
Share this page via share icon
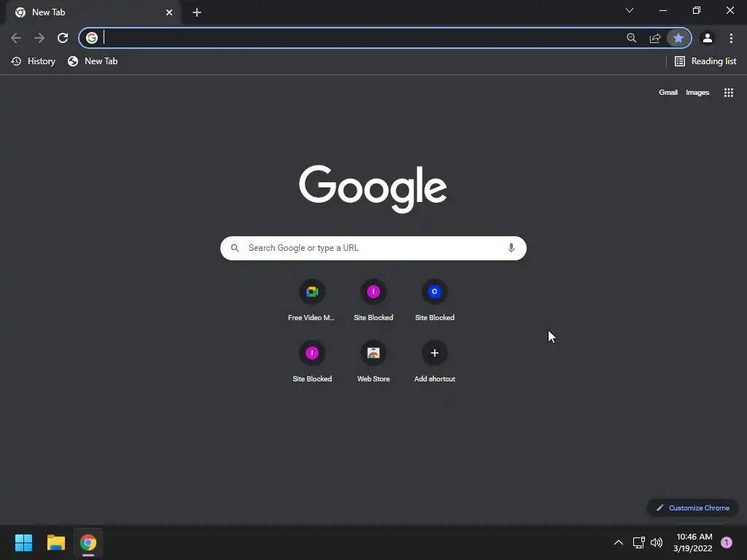click(655, 38)
